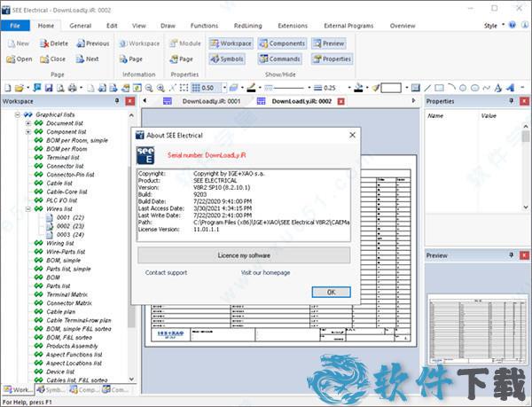Click the Close page ribbon button

[52, 59]
